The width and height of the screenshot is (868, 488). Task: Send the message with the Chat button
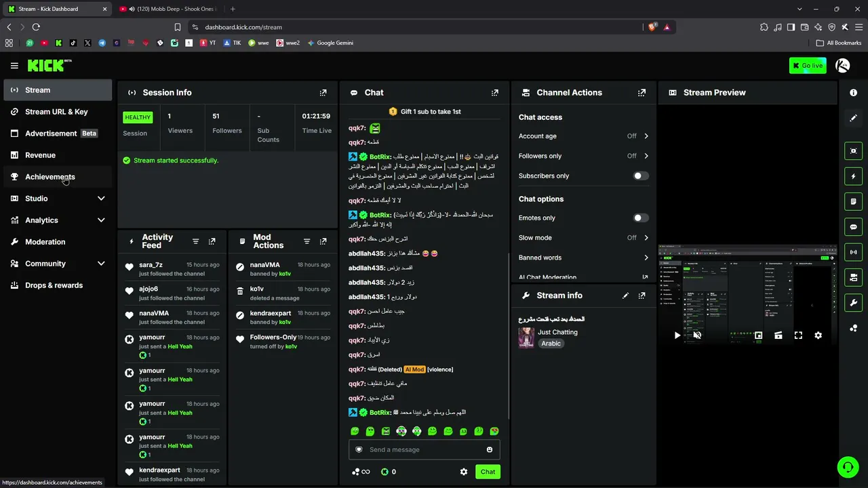pyautogui.click(x=488, y=472)
